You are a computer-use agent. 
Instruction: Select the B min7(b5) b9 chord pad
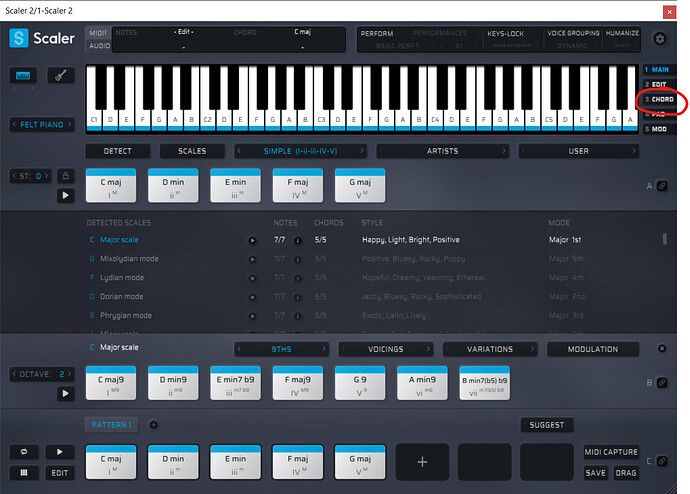point(484,383)
